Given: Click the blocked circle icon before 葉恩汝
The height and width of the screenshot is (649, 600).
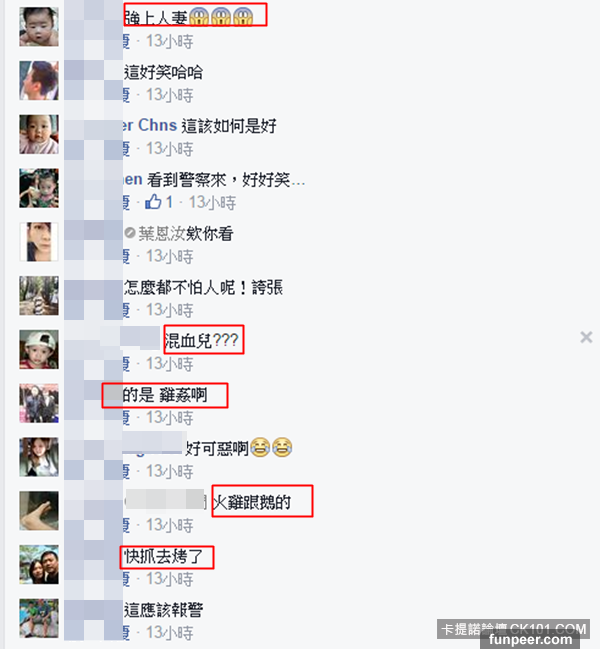Looking at the screenshot, I should click(130, 233).
